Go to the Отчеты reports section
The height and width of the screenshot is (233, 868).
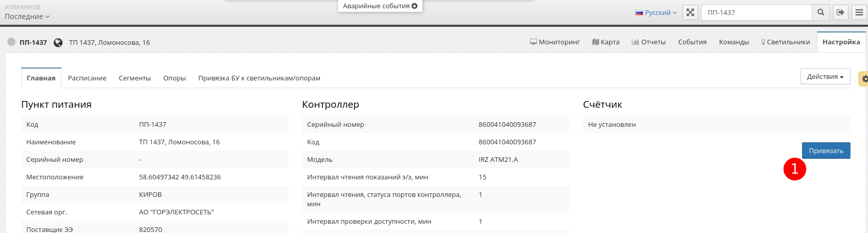649,42
